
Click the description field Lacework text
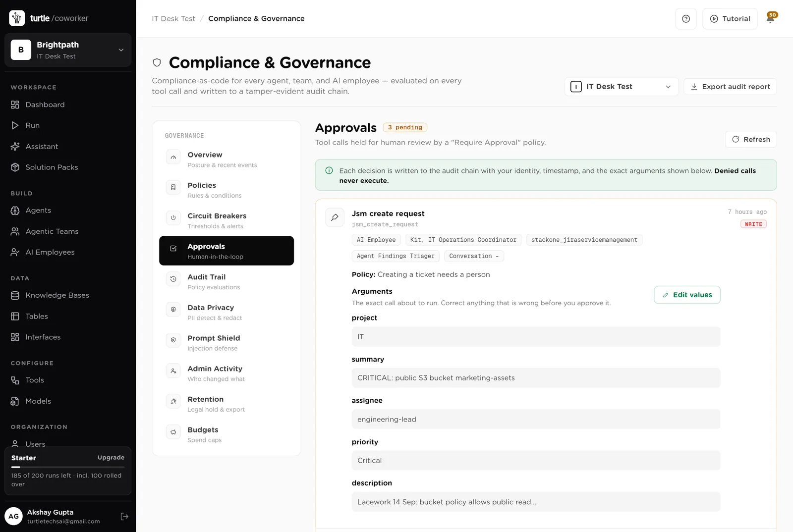tap(536, 502)
